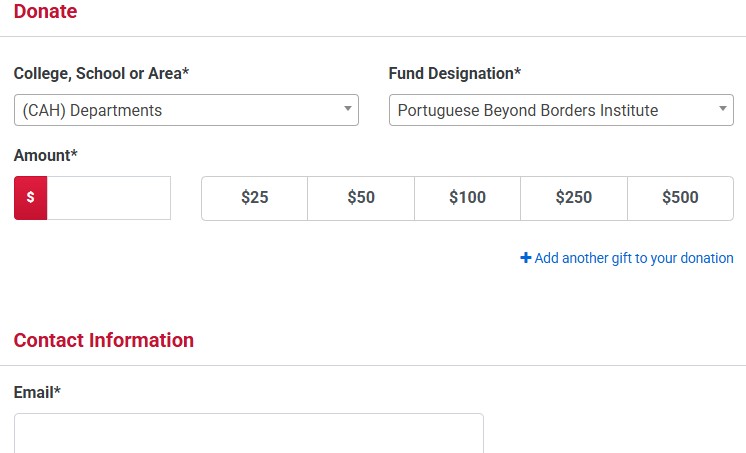
Task: Focus the custom Amount input field
Action: (x=108, y=198)
